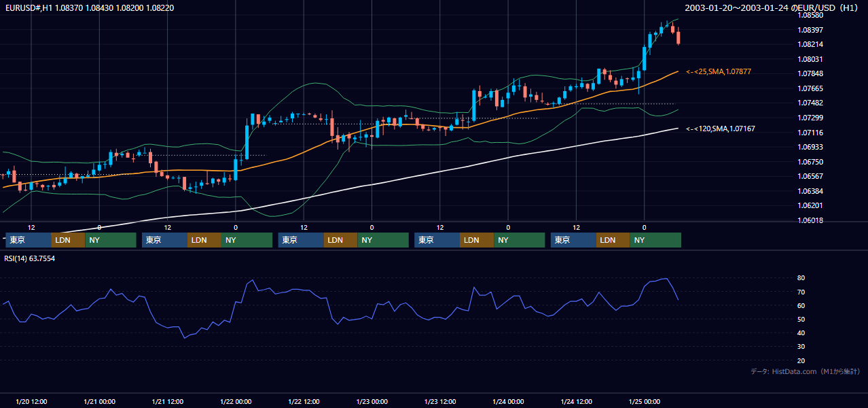Click price axis value 1.08580
868x408 pixels.
[x=810, y=15]
